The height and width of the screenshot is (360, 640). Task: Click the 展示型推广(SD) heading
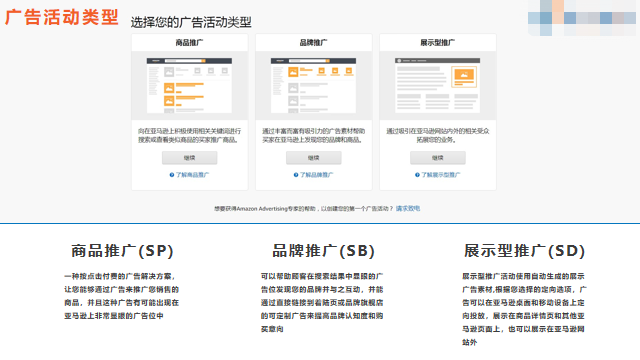(x=524, y=251)
